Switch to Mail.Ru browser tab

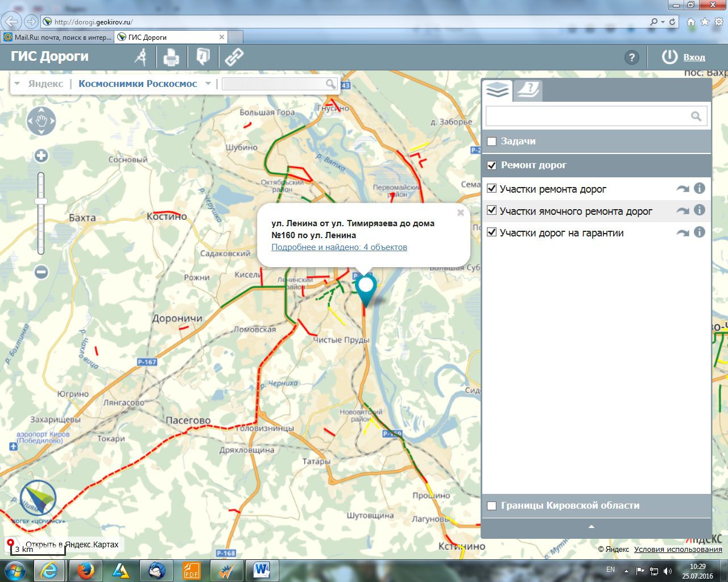(57, 38)
